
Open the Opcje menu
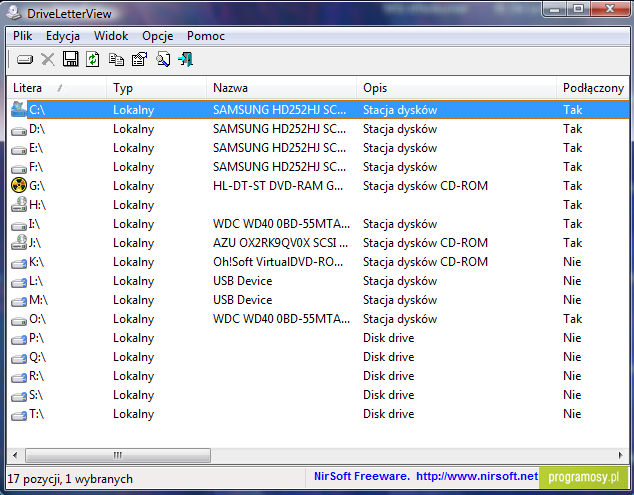[x=158, y=36]
